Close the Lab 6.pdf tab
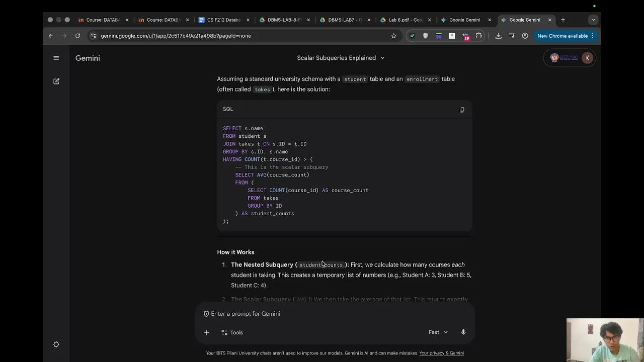This screenshot has height=362, width=644. (x=429, y=20)
